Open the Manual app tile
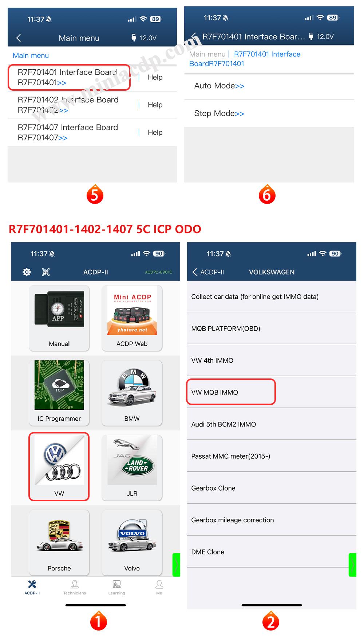This screenshot has width=364, height=640. click(59, 317)
